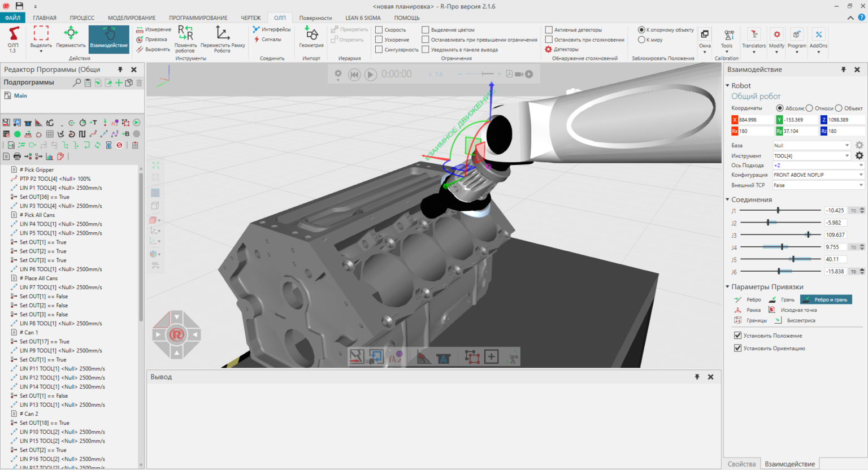Select the Tools Calibration icon
868x470 pixels.
pyautogui.click(x=727, y=38)
